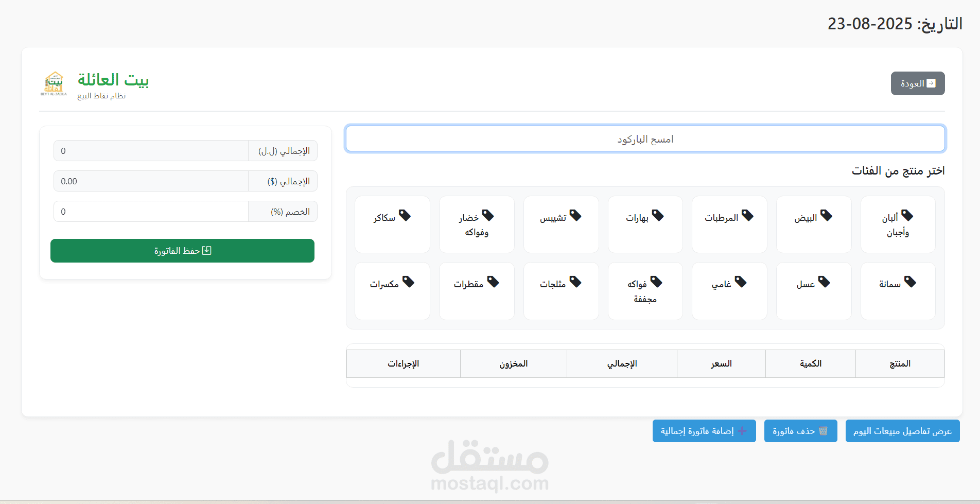Click the tag icon beside بهارات
The height and width of the screenshot is (504, 980).
coord(658,215)
